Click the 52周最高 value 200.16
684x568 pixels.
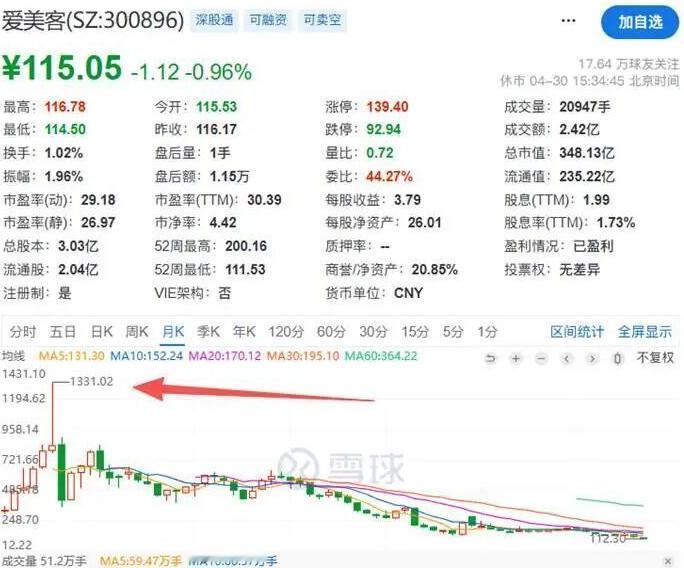point(246,246)
